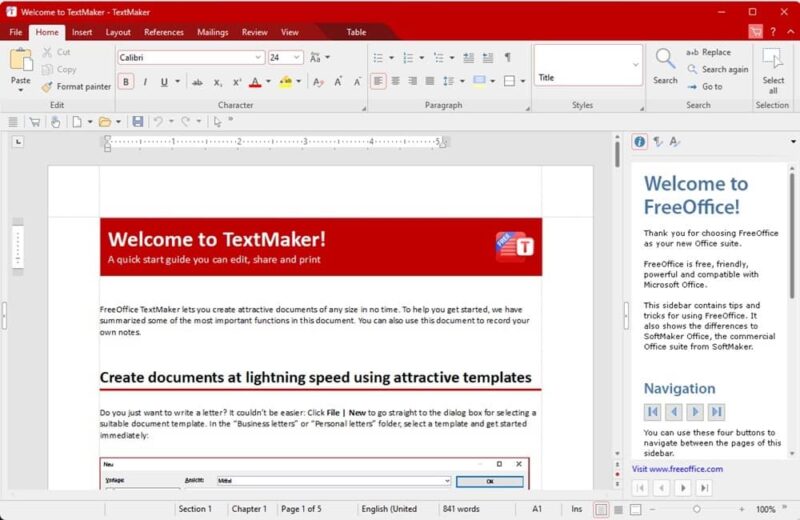
Task: Show the paragraph formatting marks
Action: [508, 58]
